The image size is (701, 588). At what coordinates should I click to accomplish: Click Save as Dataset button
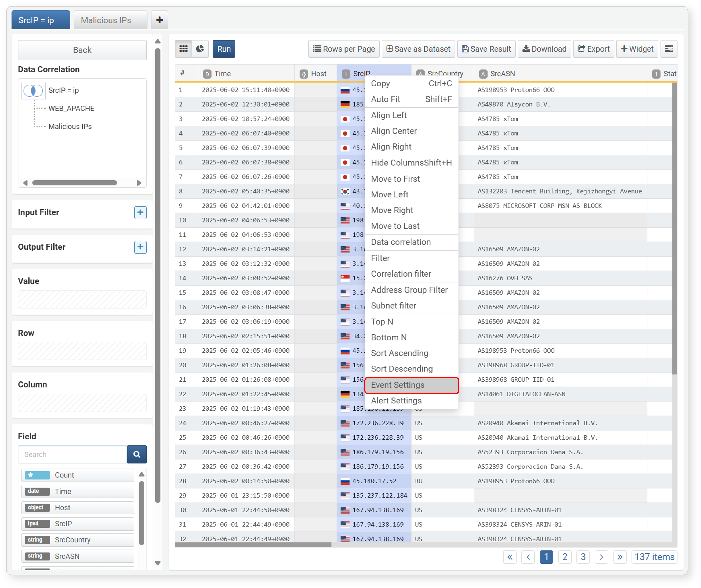point(418,49)
